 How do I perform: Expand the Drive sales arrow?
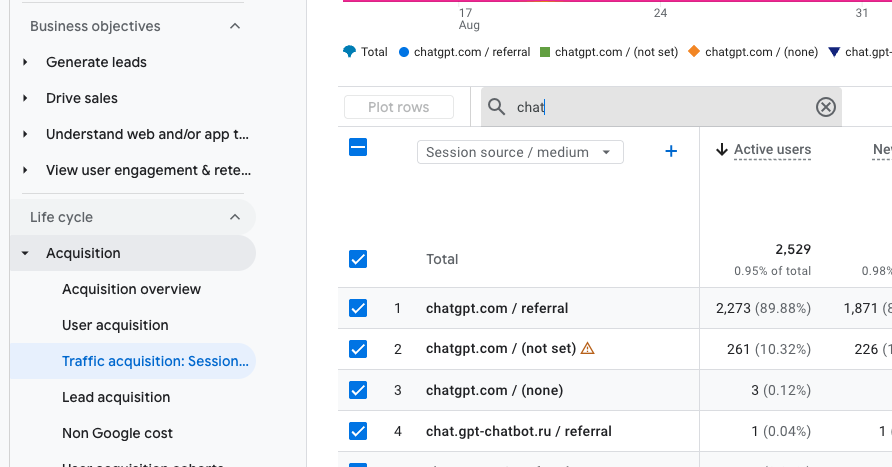tap(25, 98)
